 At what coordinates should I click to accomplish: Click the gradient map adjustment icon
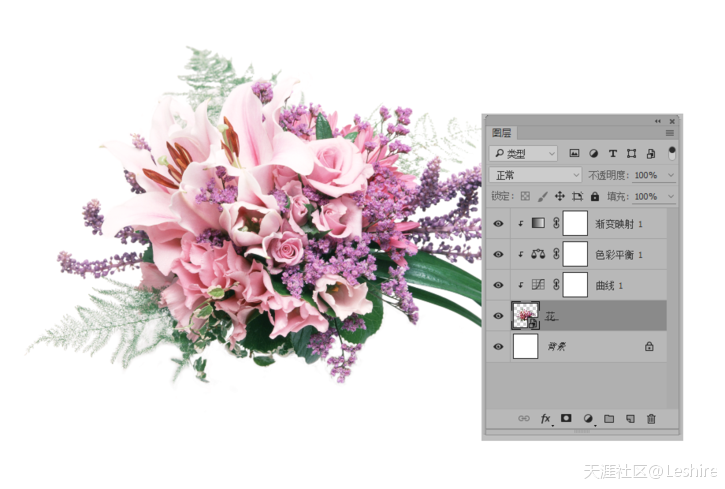coord(538,223)
